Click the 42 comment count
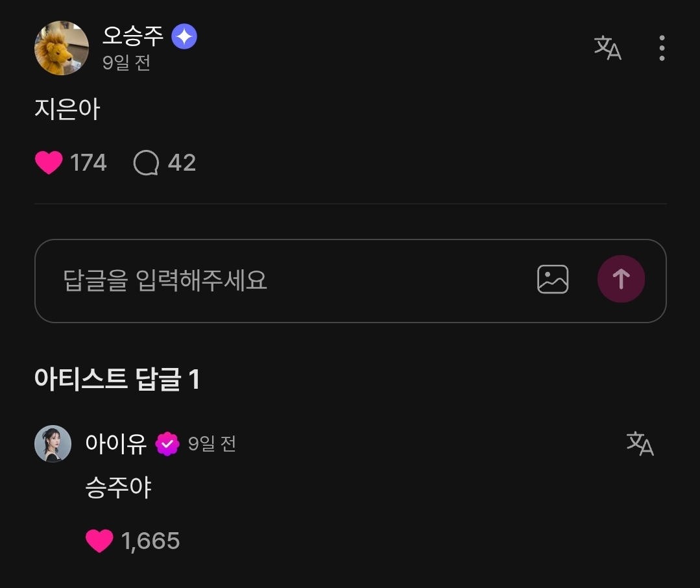This screenshot has width=700, height=588. click(182, 163)
